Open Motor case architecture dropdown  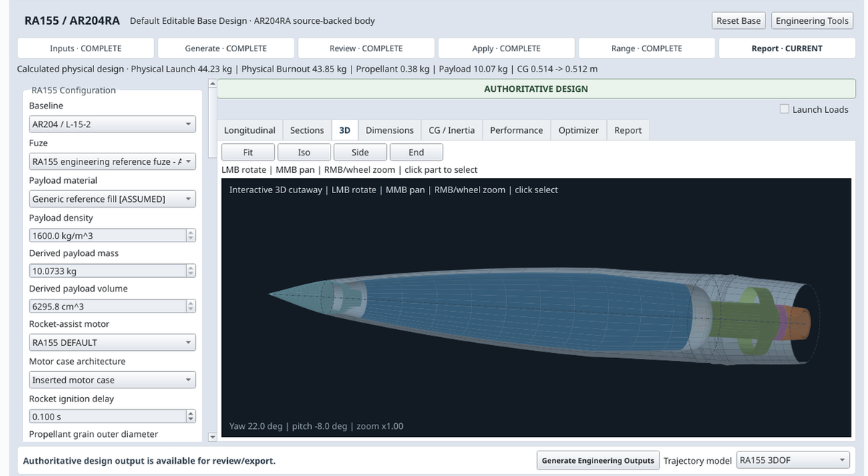112,380
